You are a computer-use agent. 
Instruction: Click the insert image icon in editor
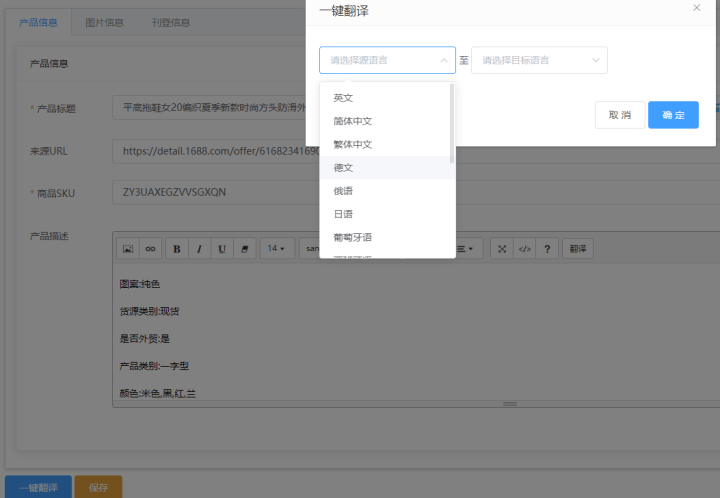coord(128,249)
